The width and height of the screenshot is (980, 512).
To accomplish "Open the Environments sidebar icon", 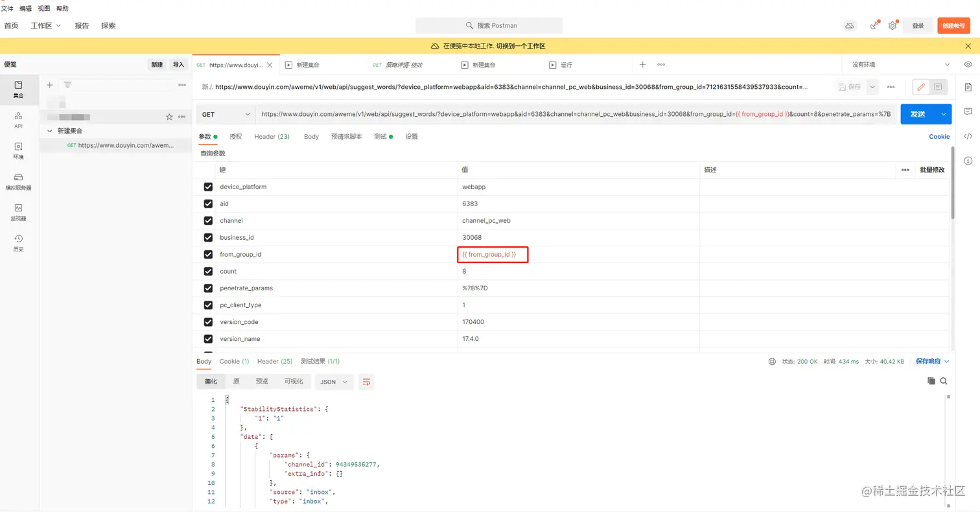I will [18, 150].
